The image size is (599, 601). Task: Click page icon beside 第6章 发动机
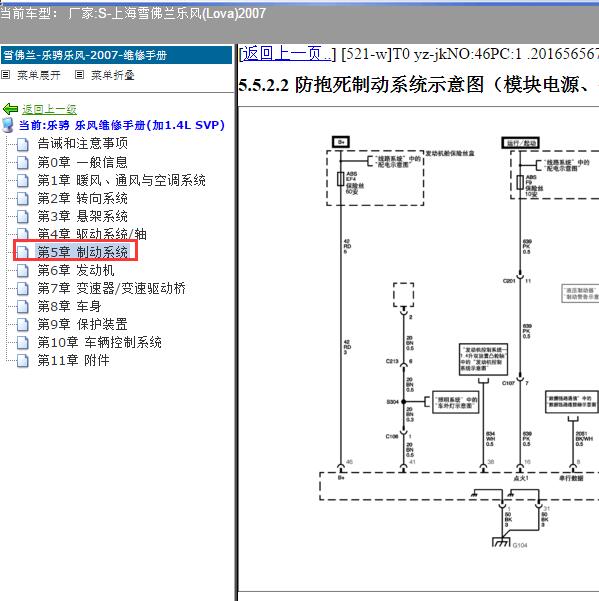coord(23,271)
